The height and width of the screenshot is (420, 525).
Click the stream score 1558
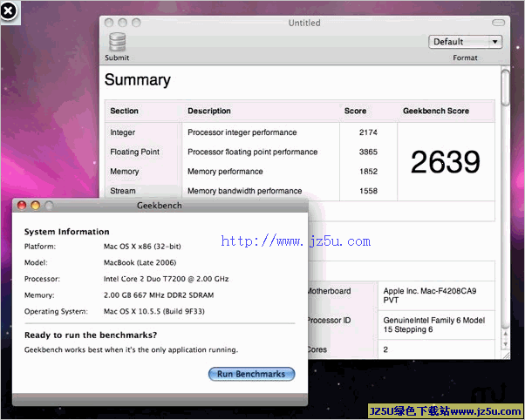click(x=368, y=191)
